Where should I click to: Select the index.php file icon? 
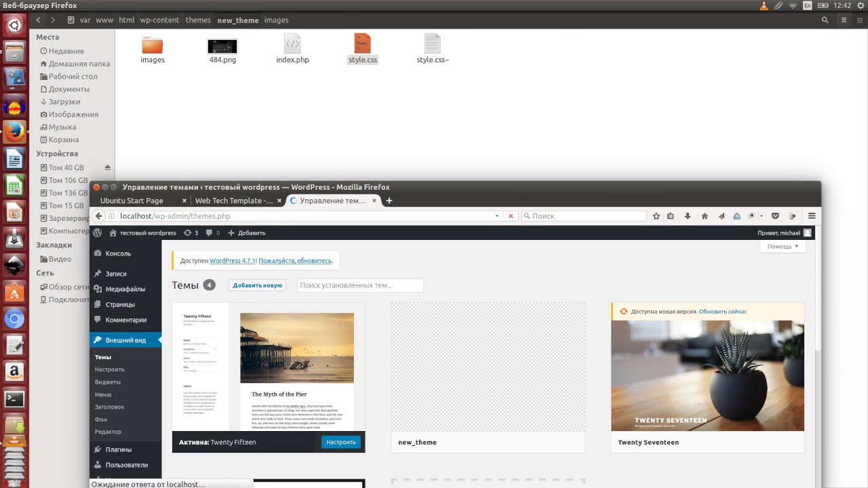292,43
